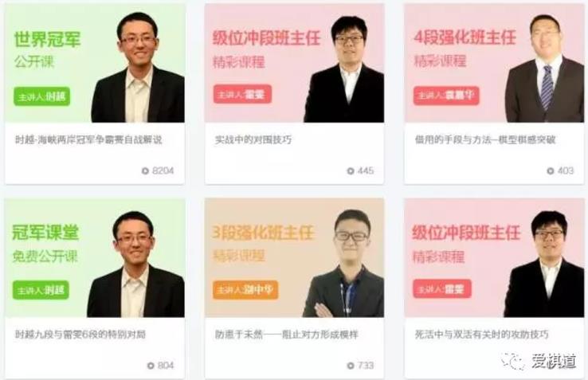Image resolution: width=588 pixels, height=380 pixels.
Task: Open 3段强化班主任 course banner
Action: tap(294, 257)
